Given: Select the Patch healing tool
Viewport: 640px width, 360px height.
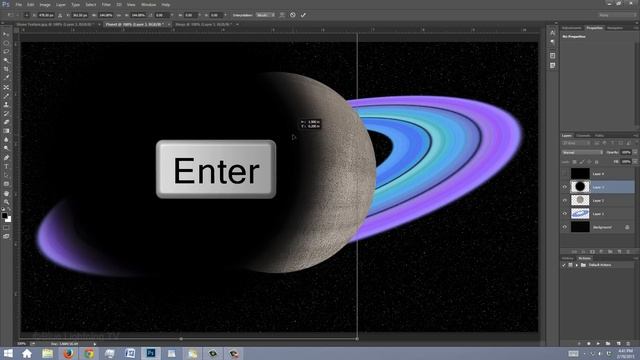Looking at the screenshot, I should pos(6,87).
